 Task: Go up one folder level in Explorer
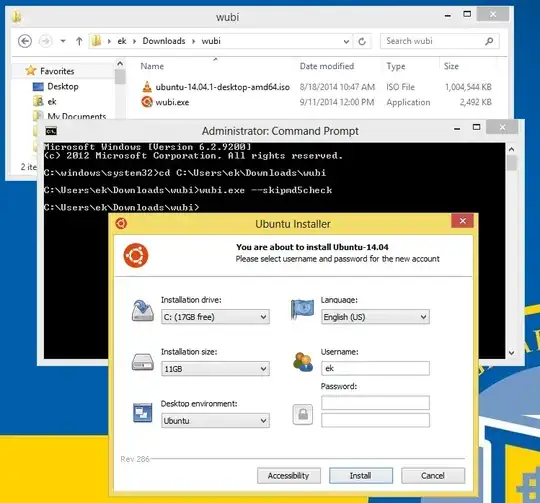79,41
